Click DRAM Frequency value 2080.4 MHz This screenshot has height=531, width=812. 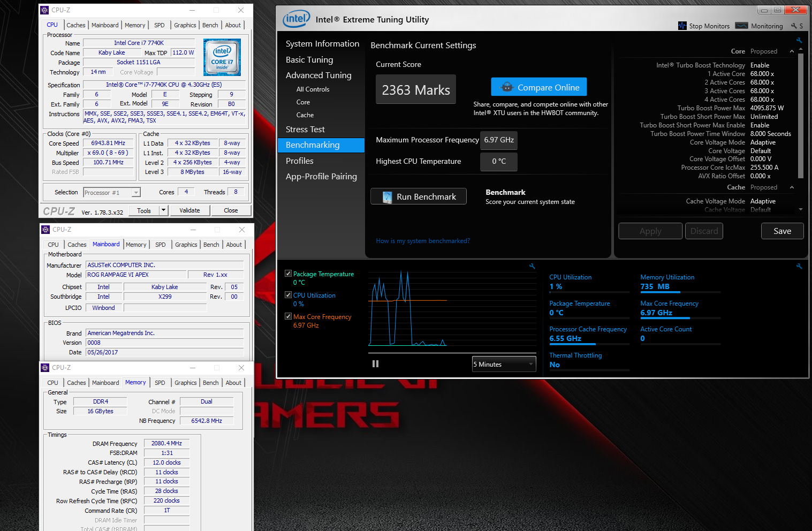click(x=166, y=443)
